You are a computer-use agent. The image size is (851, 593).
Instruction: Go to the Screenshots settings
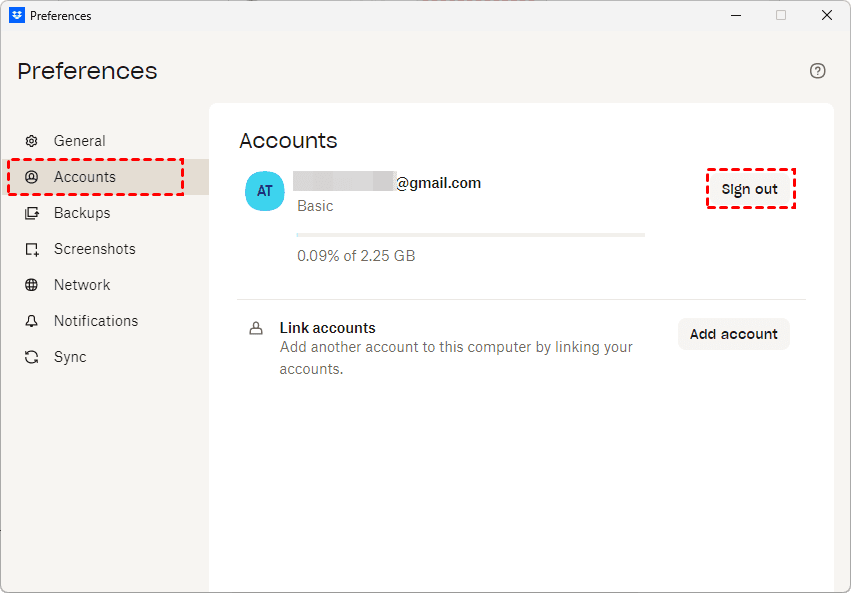coord(94,249)
